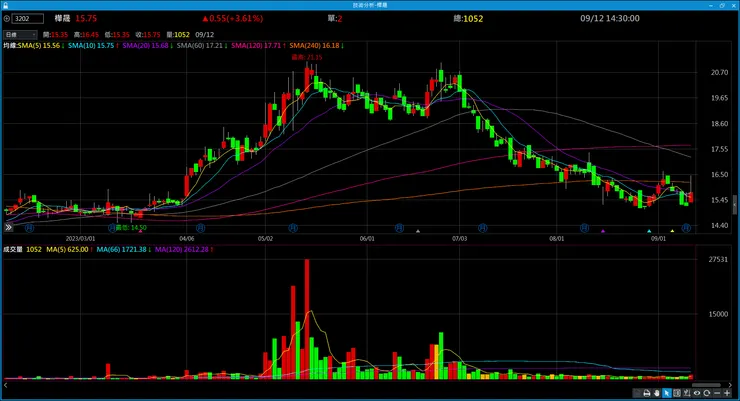Click the 2023/03/01 date axis label
The height and width of the screenshot is (401, 740).
[80, 239]
